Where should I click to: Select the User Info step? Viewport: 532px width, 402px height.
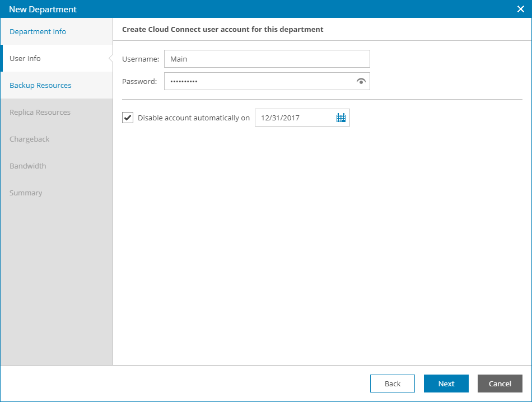(25, 59)
